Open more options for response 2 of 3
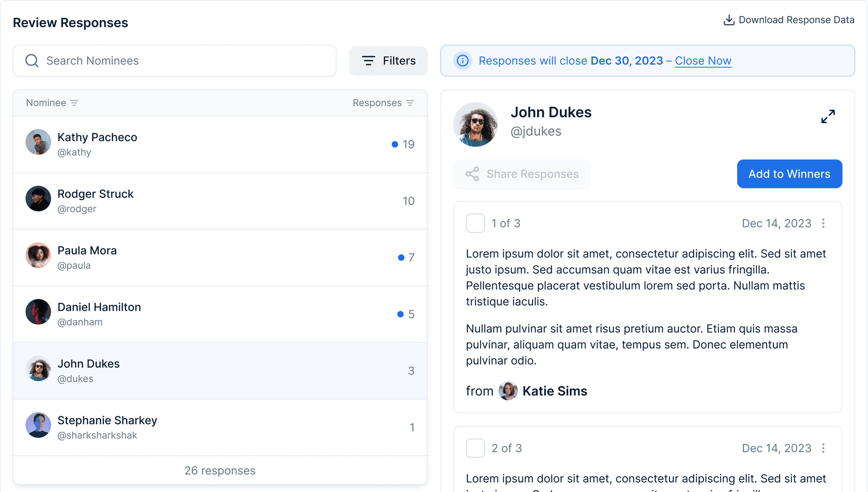This screenshot has width=868, height=492. click(823, 448)
